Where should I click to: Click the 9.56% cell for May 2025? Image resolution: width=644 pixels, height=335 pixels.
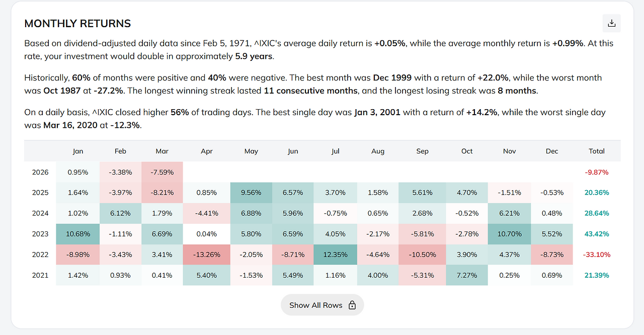tap(251, 193)
